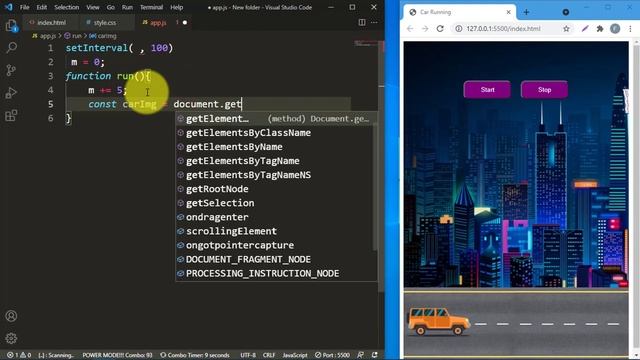Screen dimensions: 640x360
Task: Click the browser address bar URL
Action: pyautogui.click(x=503, y=29)
